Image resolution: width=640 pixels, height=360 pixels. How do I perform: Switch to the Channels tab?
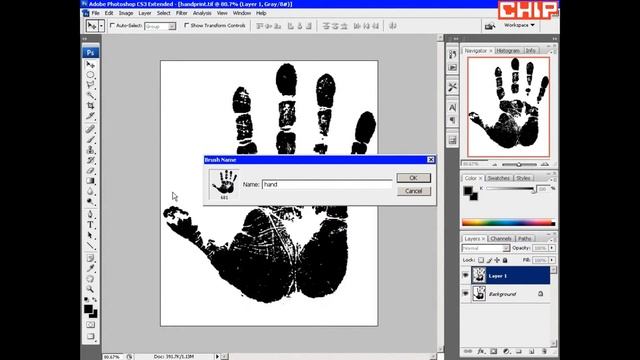tap(501, 238)
